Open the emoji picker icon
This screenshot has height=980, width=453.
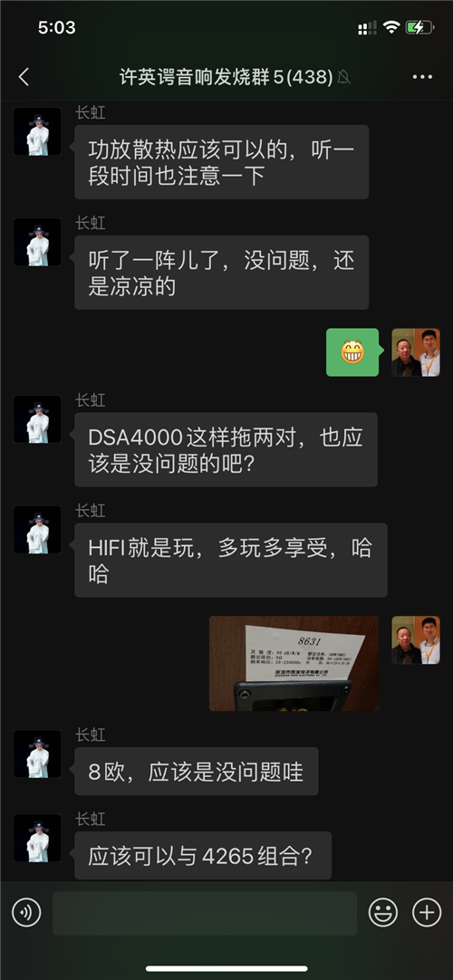tap(383, 913)
